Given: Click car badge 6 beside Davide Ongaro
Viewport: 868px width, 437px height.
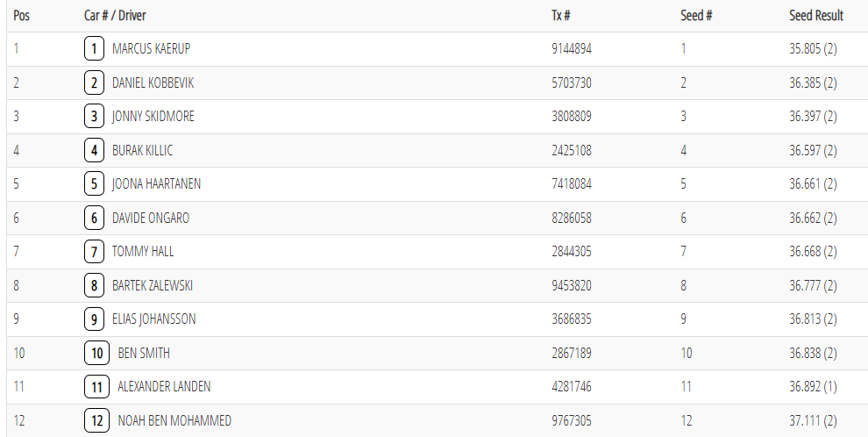Looking at the screenshot, I should [x=94, y=218].
